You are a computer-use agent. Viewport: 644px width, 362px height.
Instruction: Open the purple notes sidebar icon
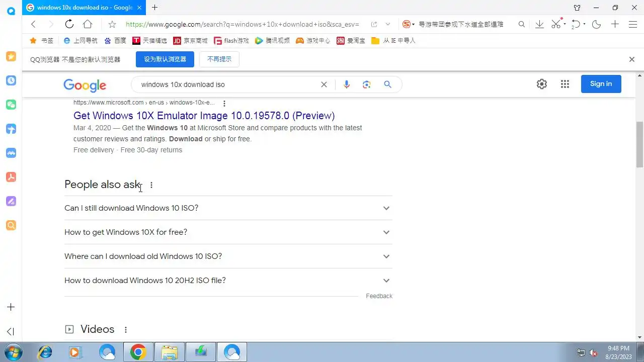click(x=11, y=201)
